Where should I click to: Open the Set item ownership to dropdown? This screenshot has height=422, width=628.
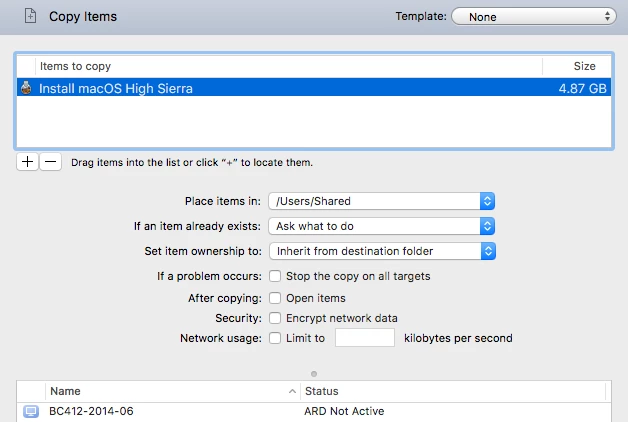pos(382,251)
